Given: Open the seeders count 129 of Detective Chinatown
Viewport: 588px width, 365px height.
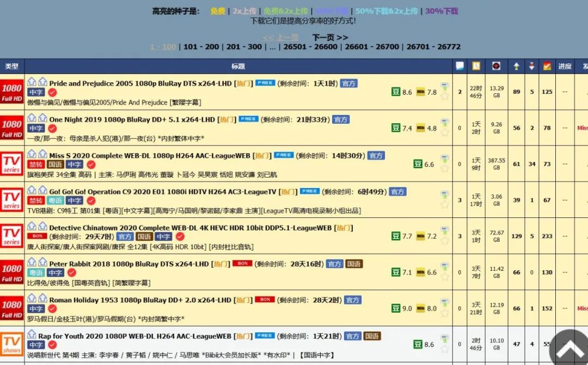Looking at the screenshot, I should (516, 236).
